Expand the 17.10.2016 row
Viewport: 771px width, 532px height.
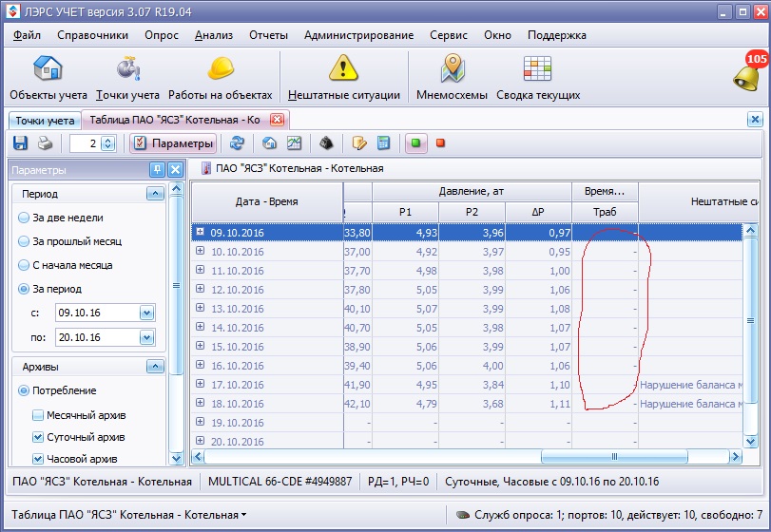pos(201,384)
